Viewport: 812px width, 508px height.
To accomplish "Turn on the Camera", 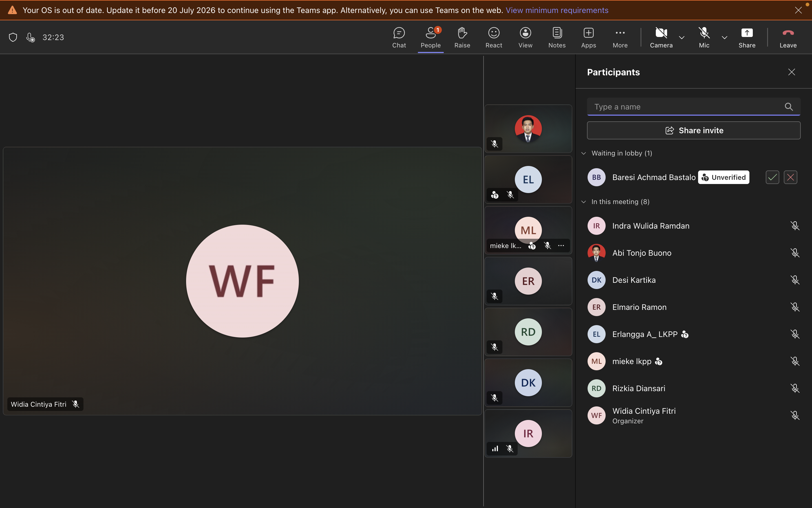I will click(661, 37).
